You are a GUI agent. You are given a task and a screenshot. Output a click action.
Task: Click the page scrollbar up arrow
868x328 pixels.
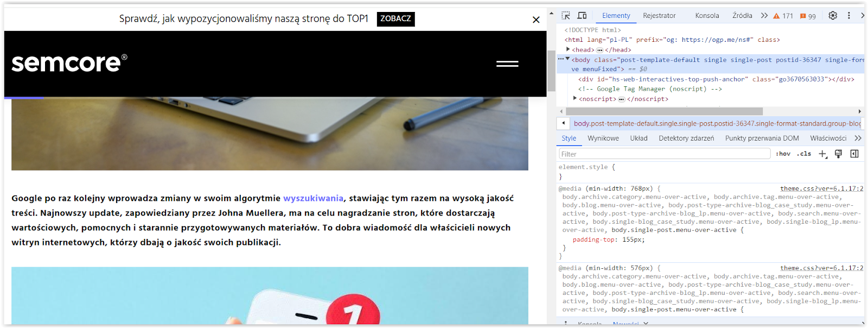551,14
